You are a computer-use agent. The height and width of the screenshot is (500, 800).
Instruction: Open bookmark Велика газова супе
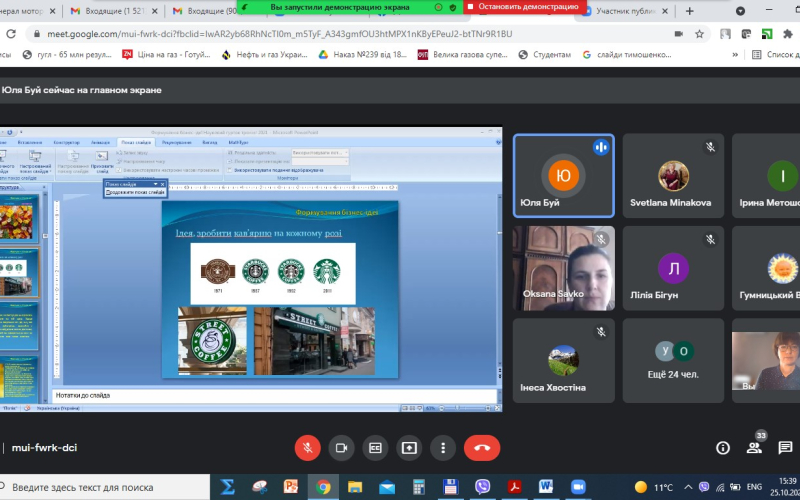(x=462, y=55)
